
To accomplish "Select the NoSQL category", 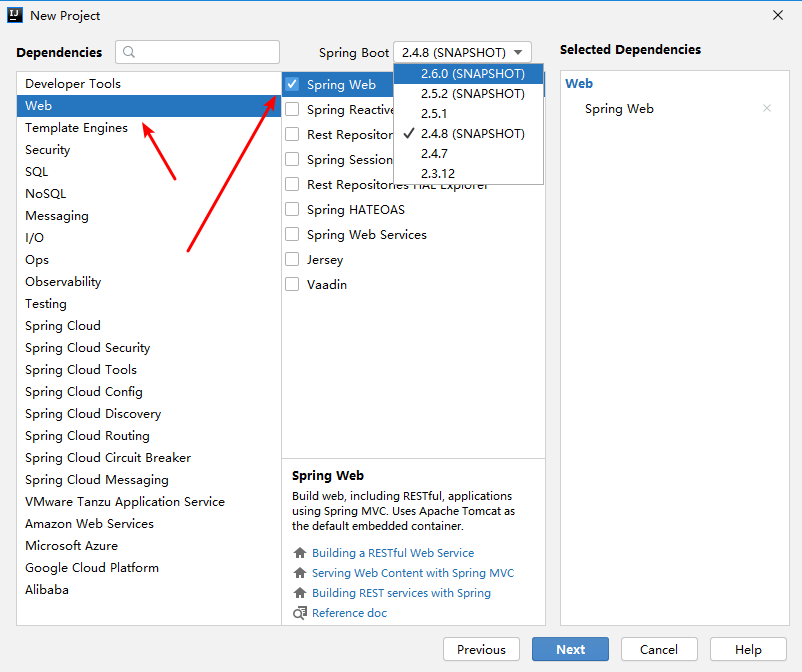I will [x=149, y=193].
